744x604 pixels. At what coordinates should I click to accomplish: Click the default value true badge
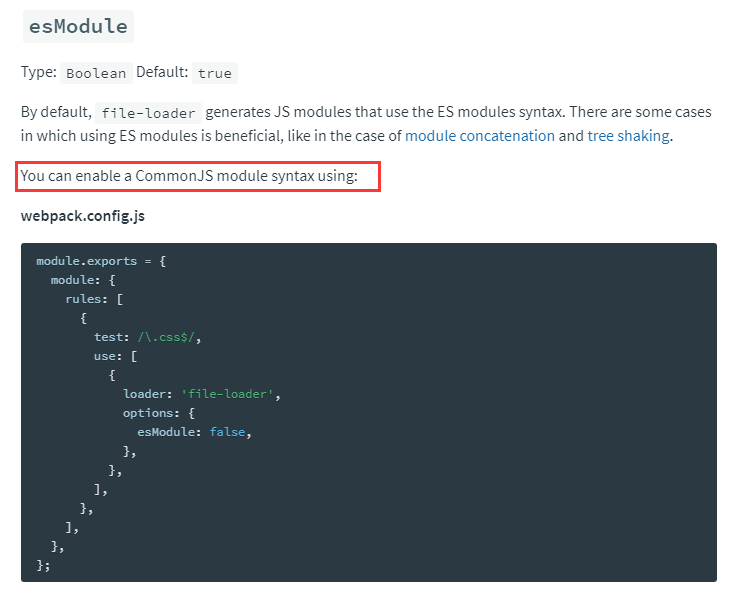214,73
